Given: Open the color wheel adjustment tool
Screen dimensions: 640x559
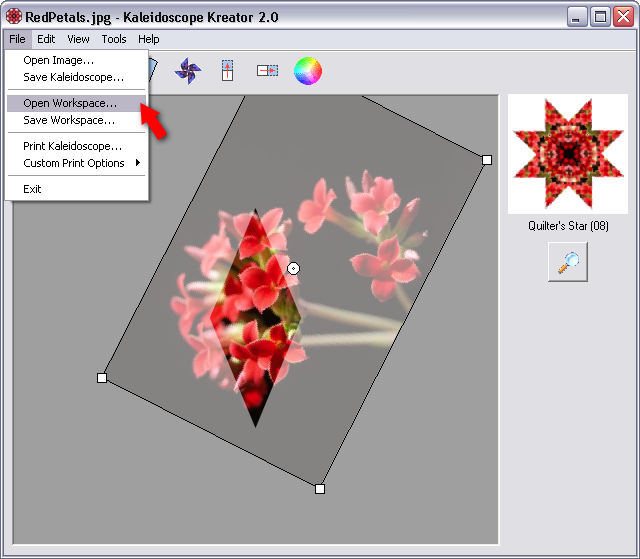Looking at the screenshot, I should 308,71.
